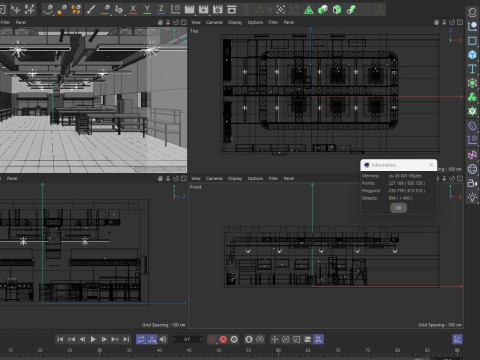Toggle position keyframe recording

(275, 339)
